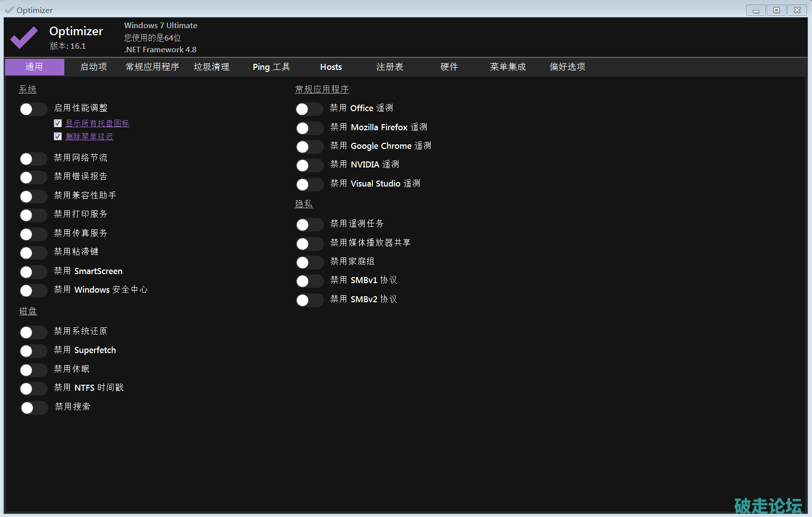Select the 注册表 tab
The width and height of the screenshot is (812, 517).
[x=389, y=67]
